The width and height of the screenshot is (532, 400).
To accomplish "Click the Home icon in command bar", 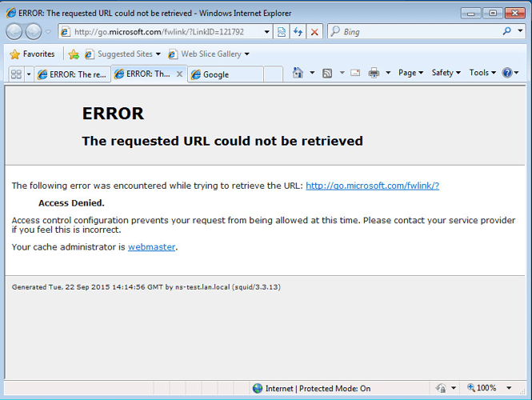I will pos(298,73).
